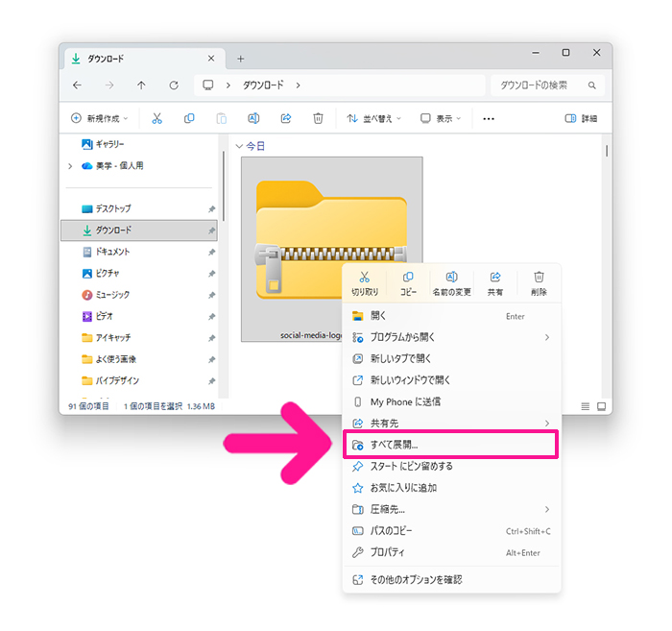Viewport: 672px width, 631px height.
Task: Click コピー in the context menu
Action: pos(408,283)
